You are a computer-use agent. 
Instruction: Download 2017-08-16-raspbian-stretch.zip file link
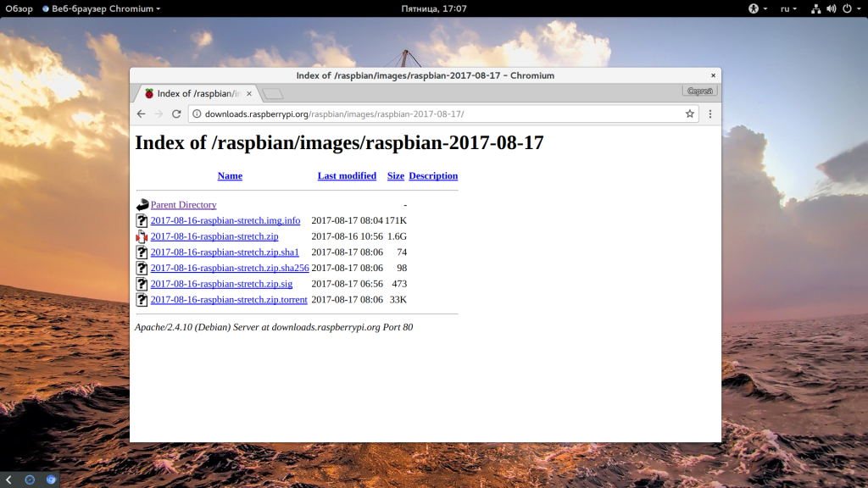click(x=214, y=236)
